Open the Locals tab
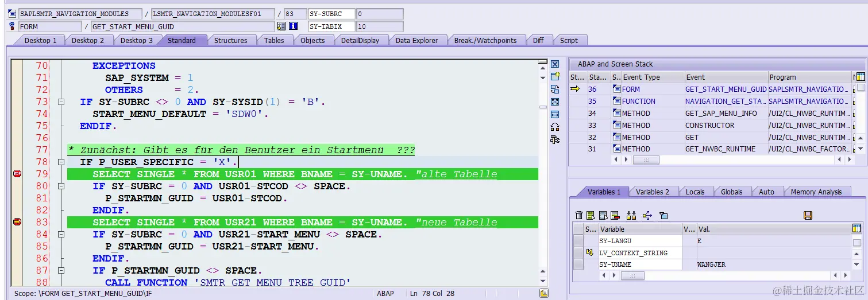The height and width of the screenshot is (300, 868). pyautogui.click(x=695, y=192)
